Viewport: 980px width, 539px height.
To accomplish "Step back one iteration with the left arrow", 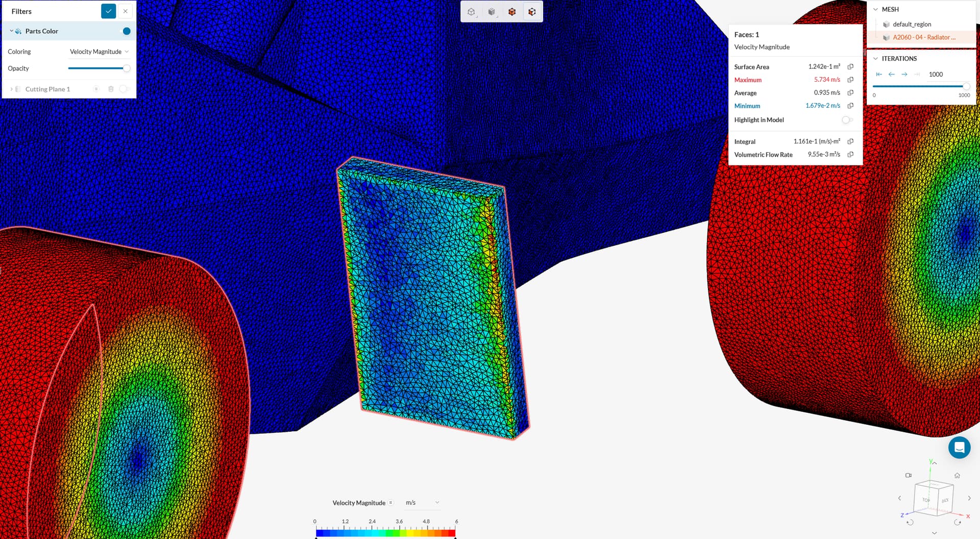I will pos(892,74).
